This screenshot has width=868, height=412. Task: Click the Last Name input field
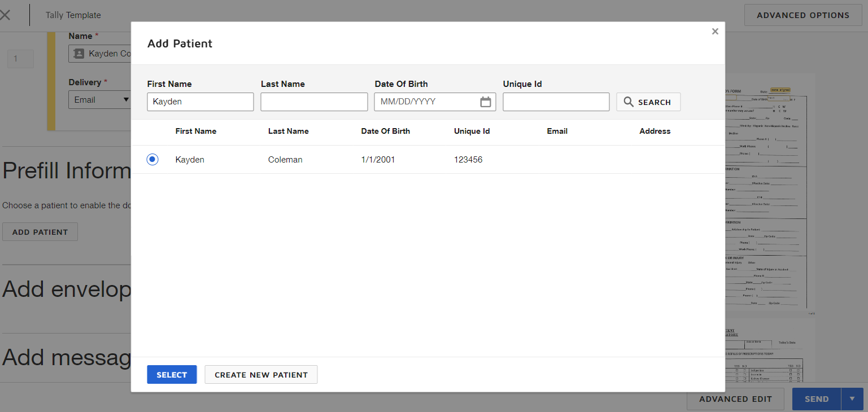coord(314,102)
